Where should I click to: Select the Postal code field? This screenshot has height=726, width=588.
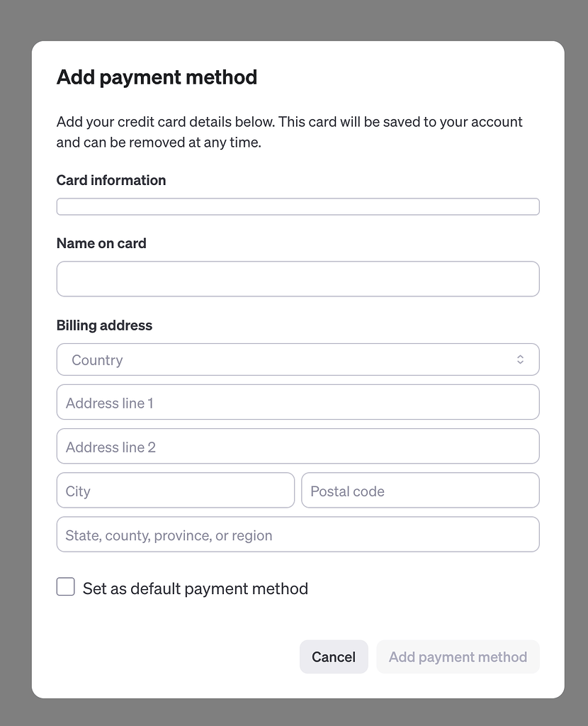coord(420,490)
